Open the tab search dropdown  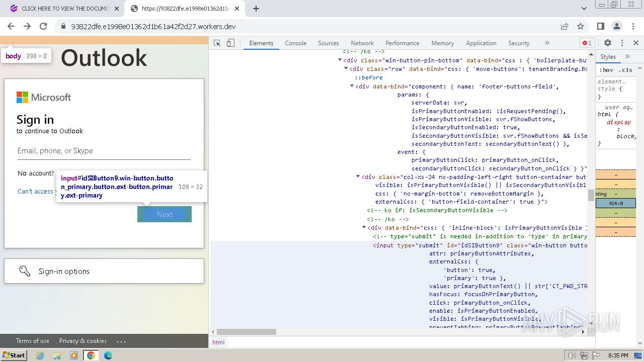584,9
